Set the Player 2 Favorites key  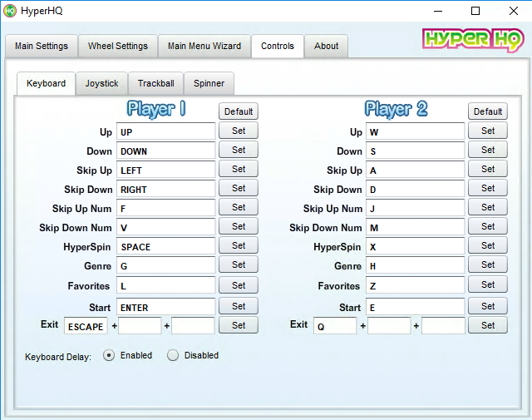pos(488,284)
